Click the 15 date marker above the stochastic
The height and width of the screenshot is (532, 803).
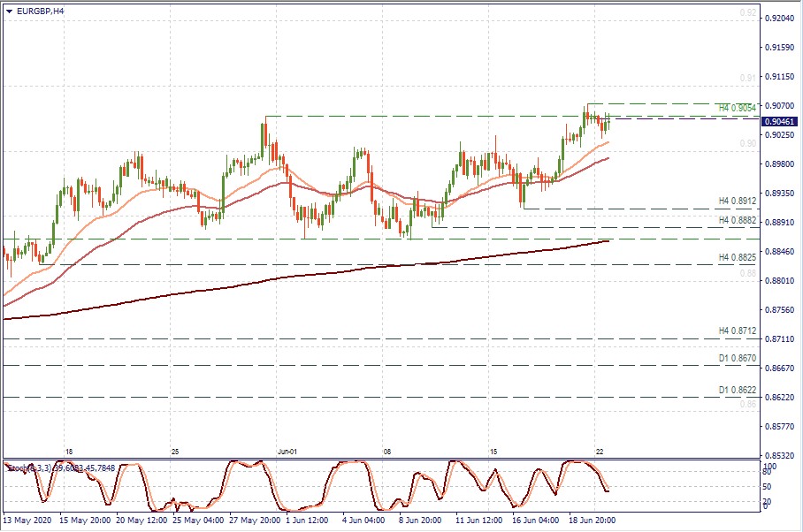pos(493,452)
